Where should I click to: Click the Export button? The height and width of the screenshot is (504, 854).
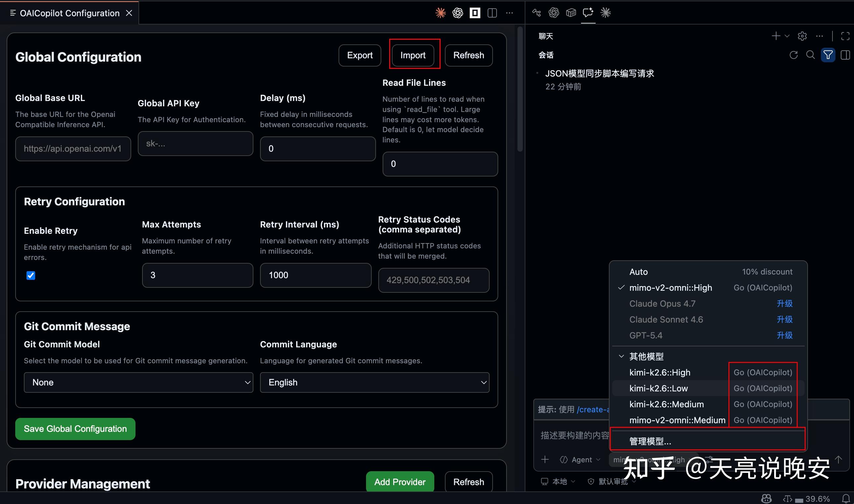[360, 55]
